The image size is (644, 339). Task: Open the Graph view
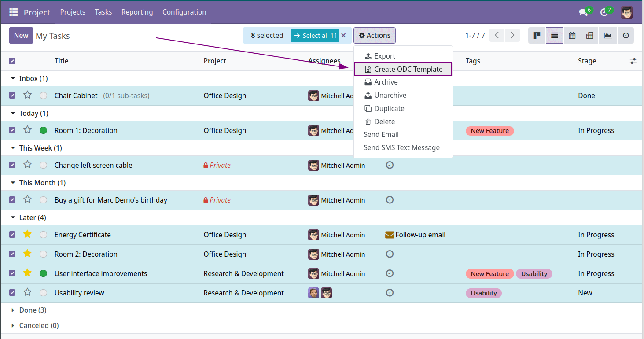pos(608,35)
